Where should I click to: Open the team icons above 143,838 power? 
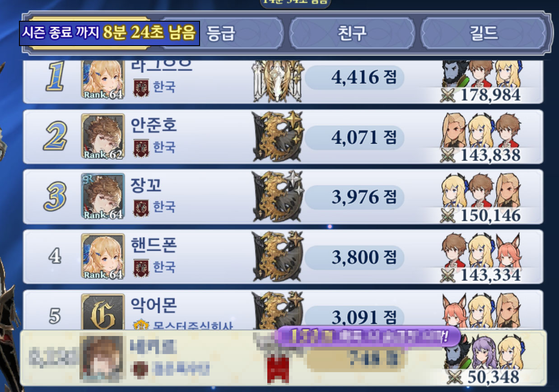480,130
